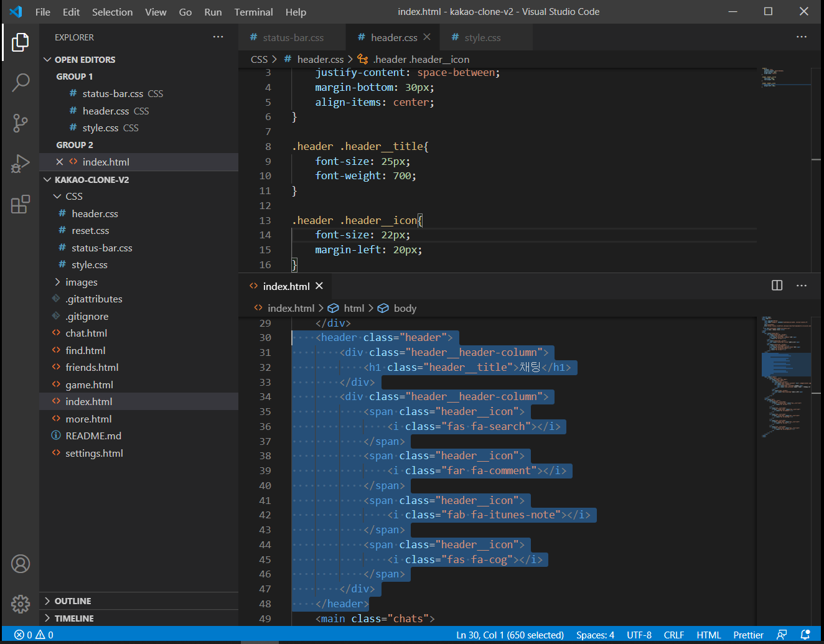Image resolution: width=824 pixels, height=644 pixels.
Task: Collapse the Open Editors section
Action: click(x=47, y=60)
